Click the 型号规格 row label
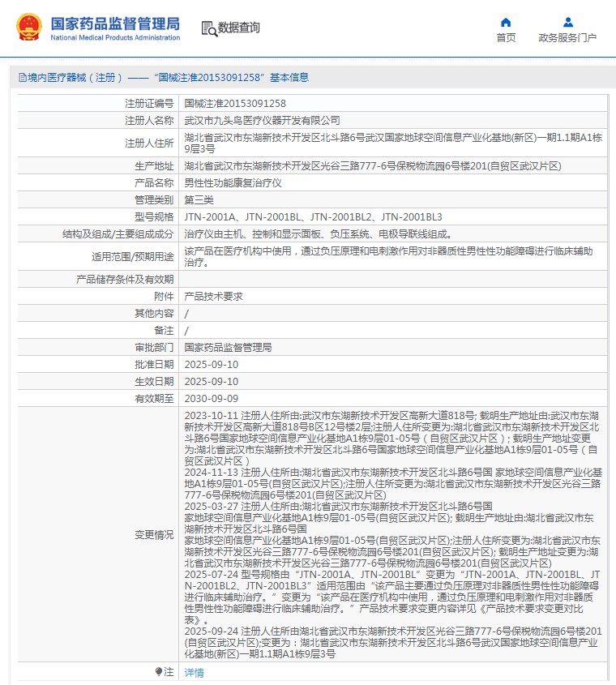 [x=154, y=217]
